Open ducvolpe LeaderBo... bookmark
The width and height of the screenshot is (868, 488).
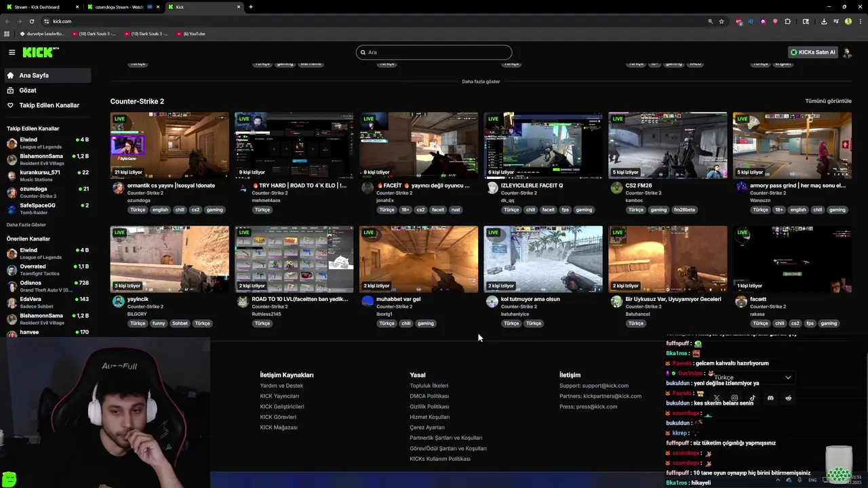tap(42, 33)
